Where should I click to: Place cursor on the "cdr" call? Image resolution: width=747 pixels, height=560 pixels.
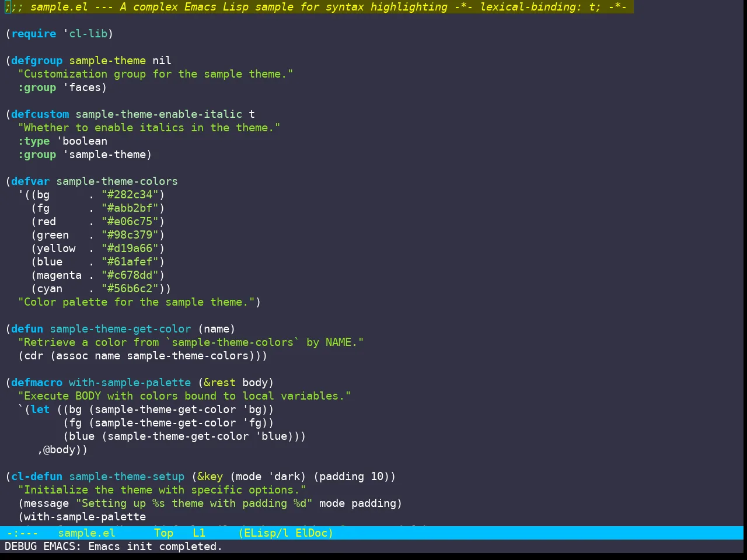click(34, 356)
